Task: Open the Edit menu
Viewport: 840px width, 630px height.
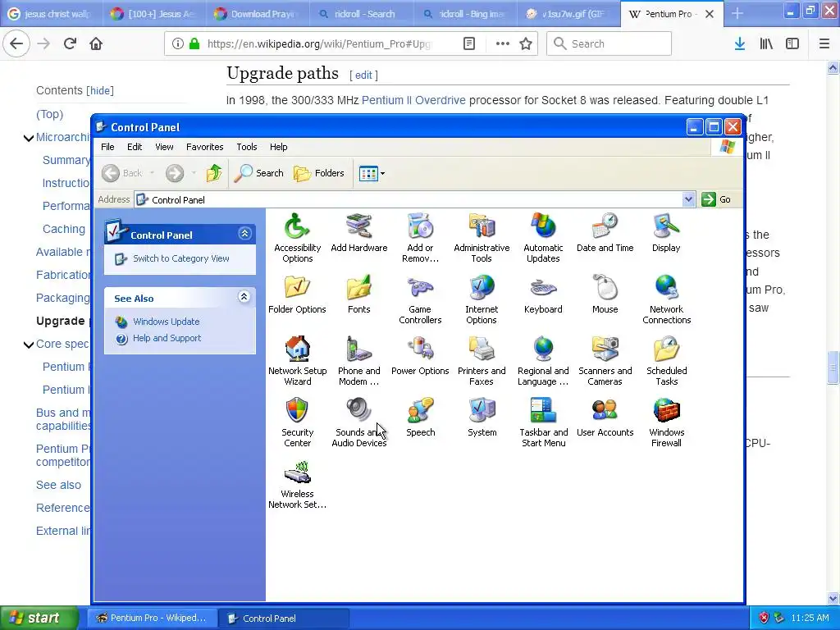Action: tap(135, 147)
